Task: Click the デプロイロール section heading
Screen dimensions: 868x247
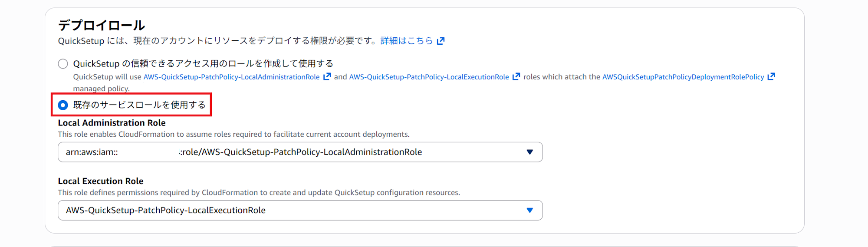Action: [102, 25]
